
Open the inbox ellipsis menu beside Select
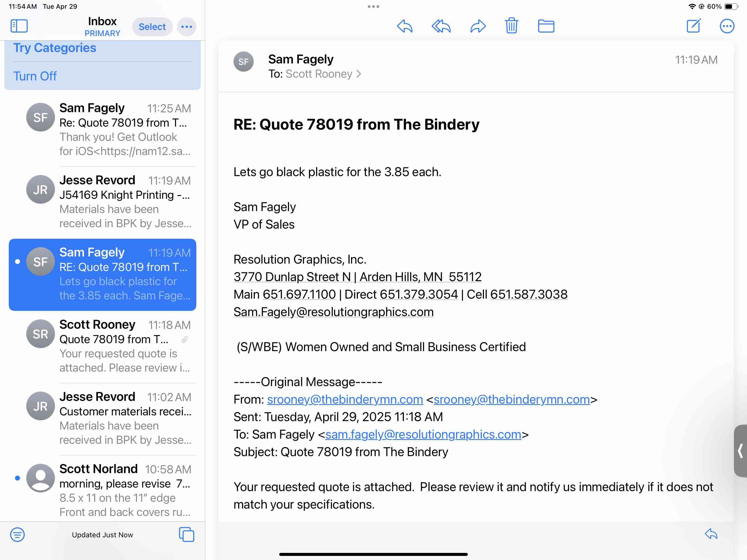click(x=186, y=27)
